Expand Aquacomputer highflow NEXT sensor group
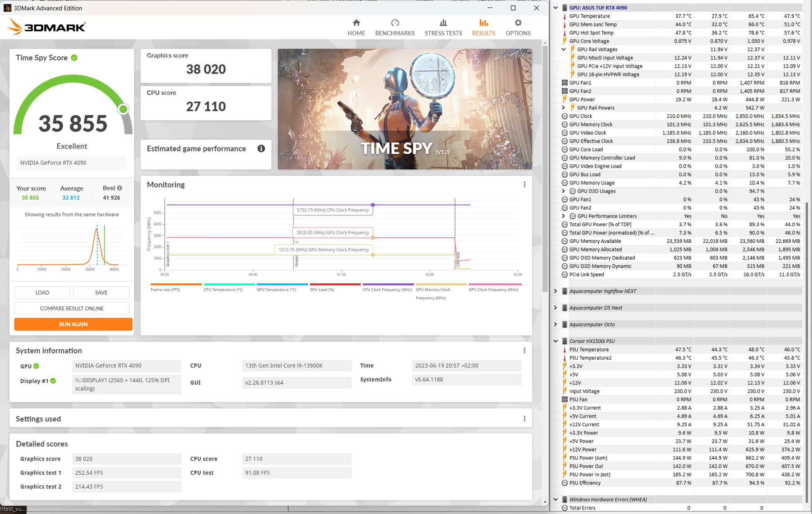Screen dimensions: 812x514 555,291
